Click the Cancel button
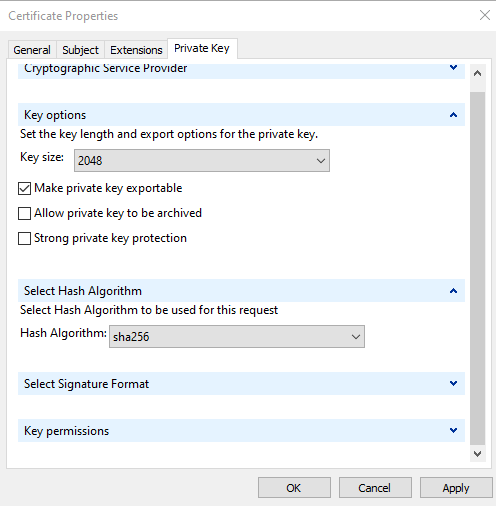496x506 pixels. tap(375, 488)
